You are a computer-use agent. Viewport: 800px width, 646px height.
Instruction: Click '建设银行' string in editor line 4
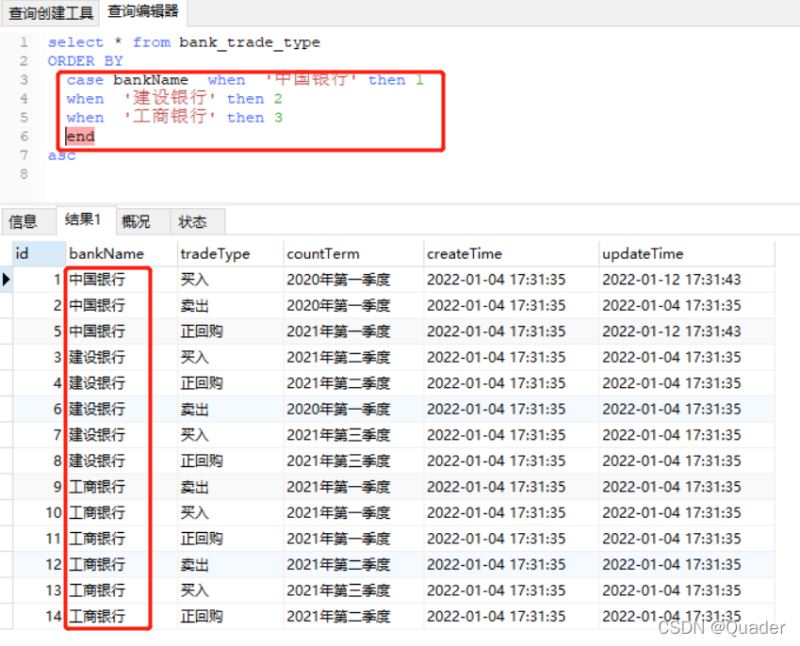point(170,98)
